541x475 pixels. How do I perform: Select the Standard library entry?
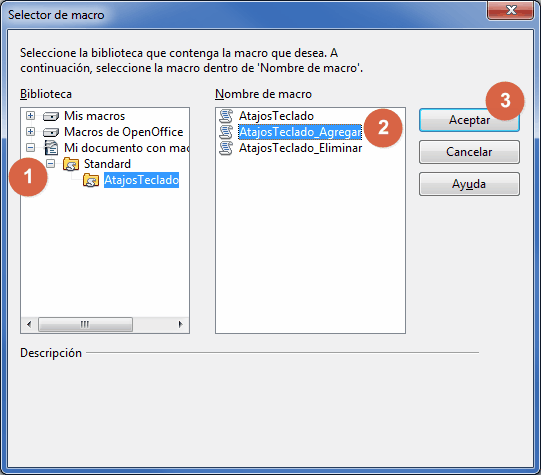tap(107, 164)
